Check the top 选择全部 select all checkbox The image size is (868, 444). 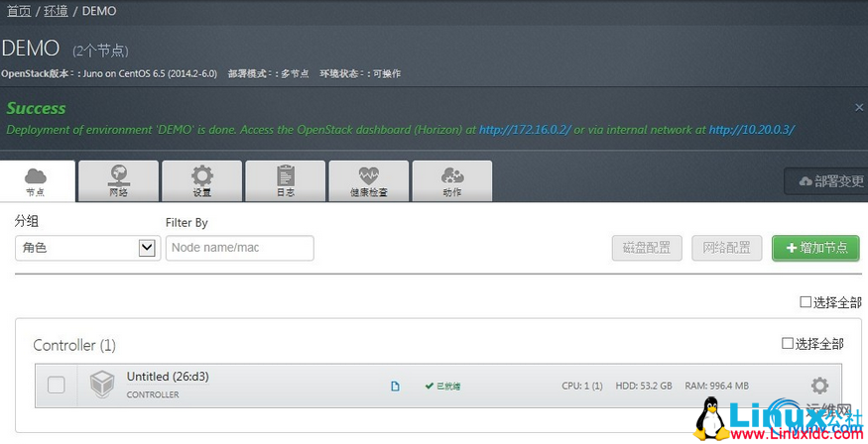click(806, 302)
